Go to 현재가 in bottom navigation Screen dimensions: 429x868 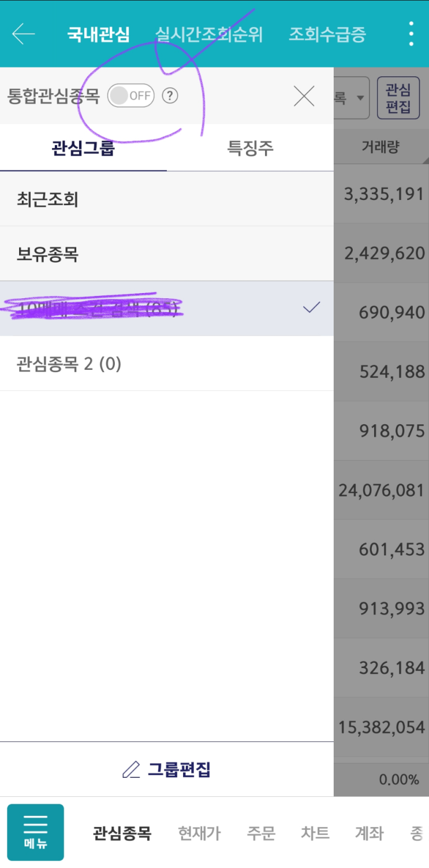click(199, 833)
